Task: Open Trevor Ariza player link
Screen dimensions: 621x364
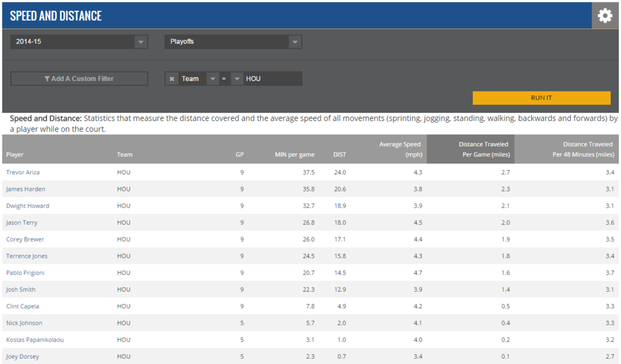Action: point(22,172)
